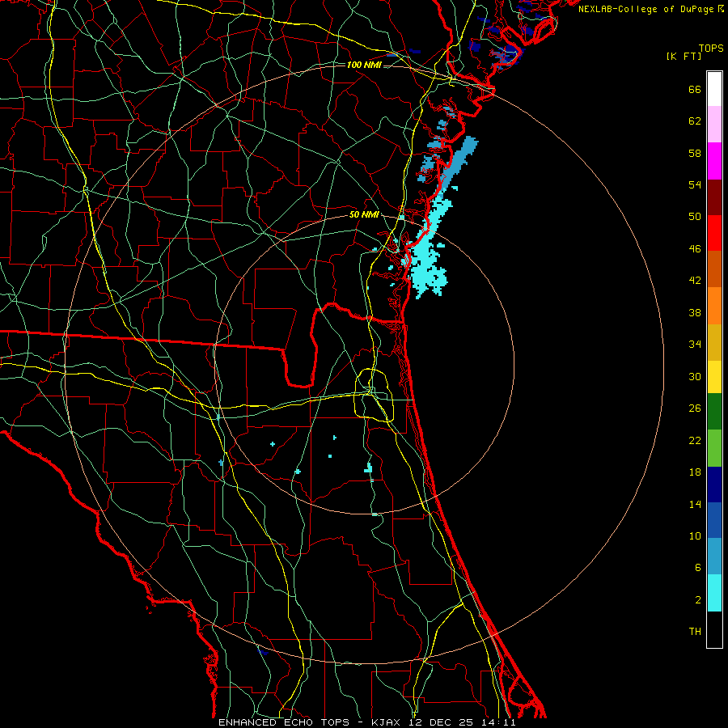Click the legend value 58
Screen dimensions: 728x728
coord(695,153)
